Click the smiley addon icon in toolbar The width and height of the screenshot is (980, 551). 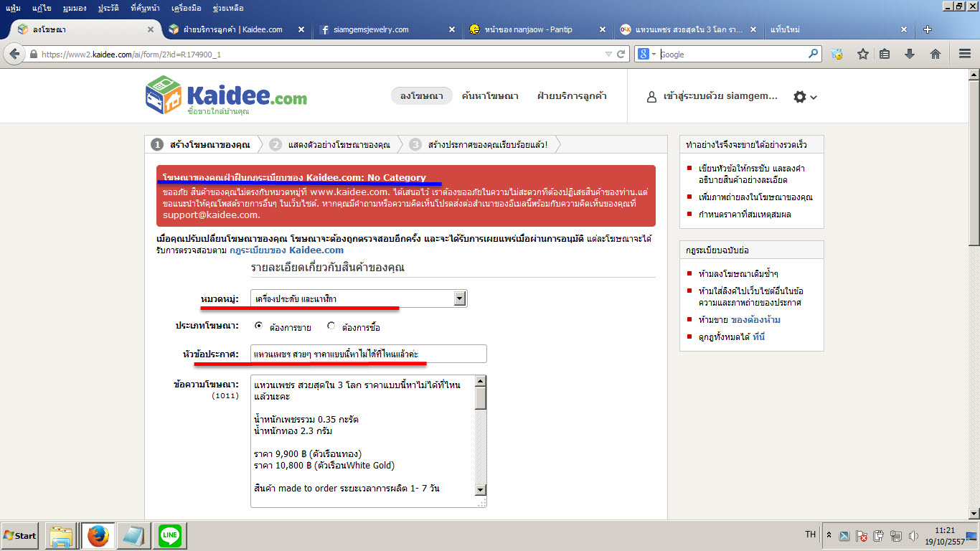tap(837, 54)
